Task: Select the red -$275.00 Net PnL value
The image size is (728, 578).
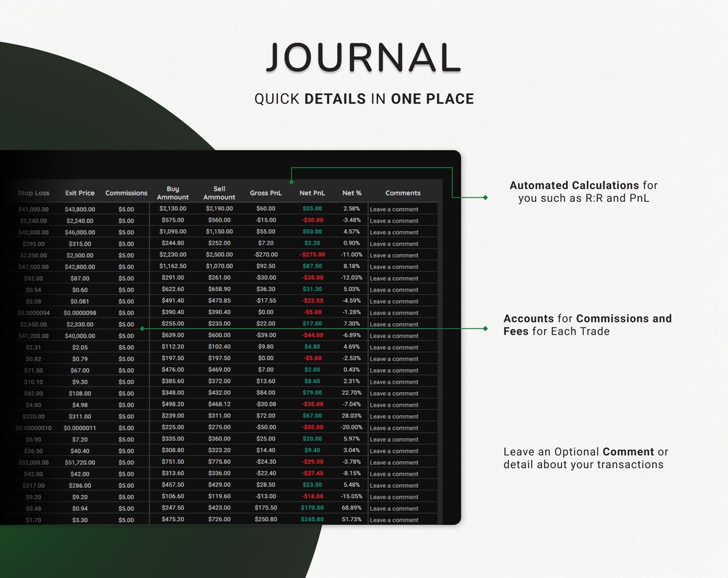Action: coord(312,255)
